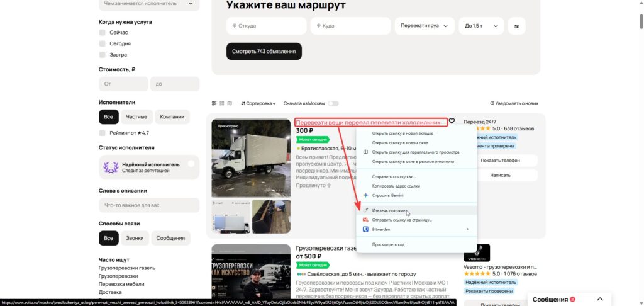Switch to grid view icon

pyautogui.click(x=222, y=103)
